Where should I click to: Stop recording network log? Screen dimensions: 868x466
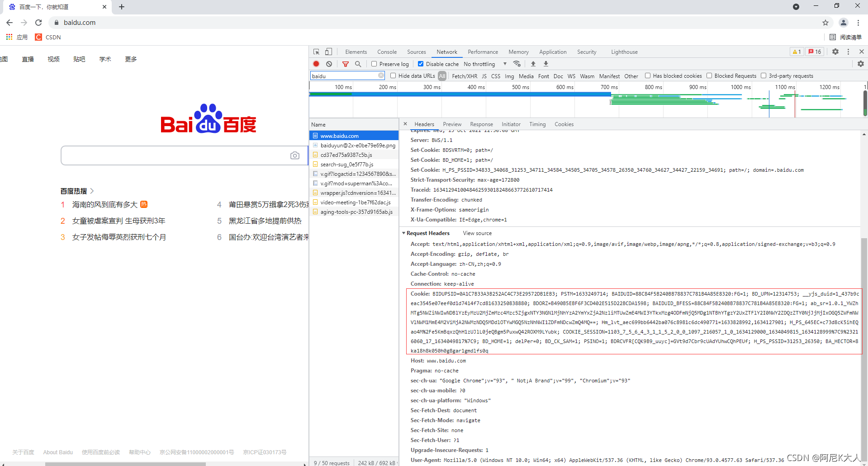316,64
